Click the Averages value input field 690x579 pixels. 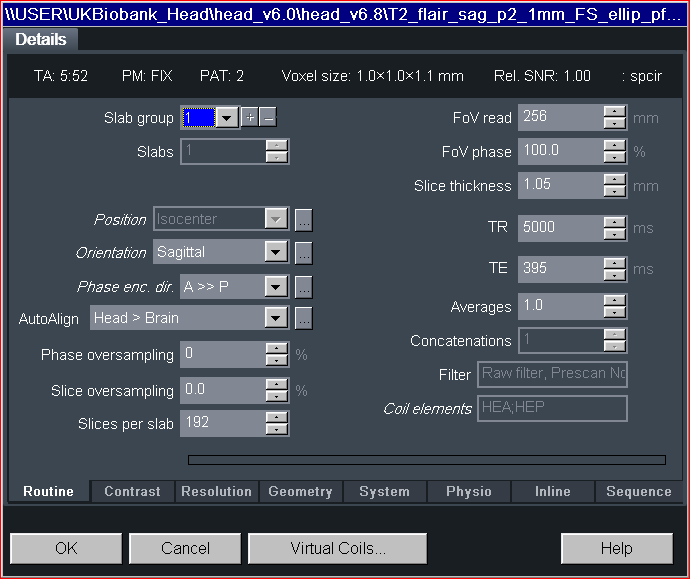click(560, 307)
